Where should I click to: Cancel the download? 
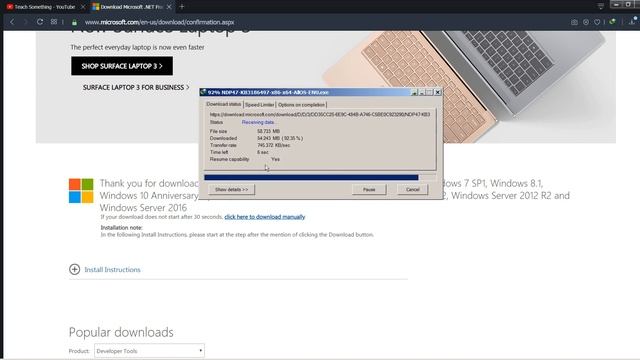(413, 189)
